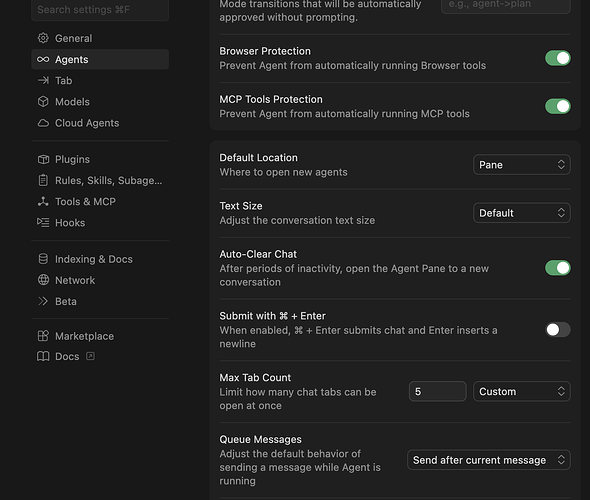Click the Network globe icon
This screenshot has height=500, width=590.
tap(43, 280)
